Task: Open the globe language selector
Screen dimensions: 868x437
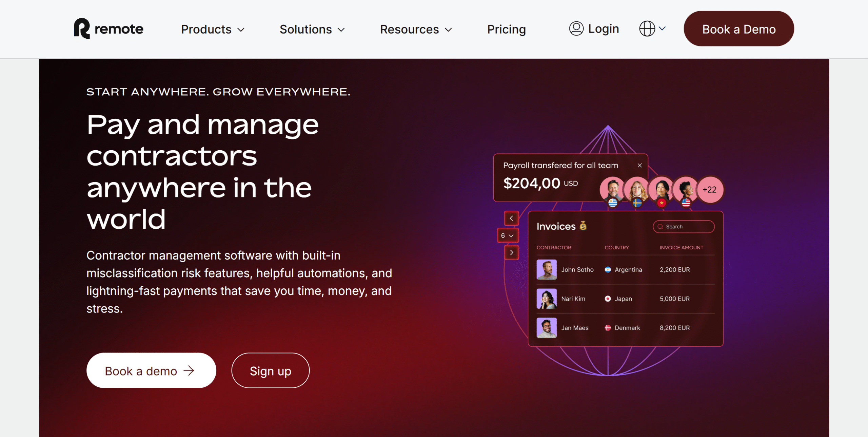Action: pyautogui.click(x=652, y=28)
